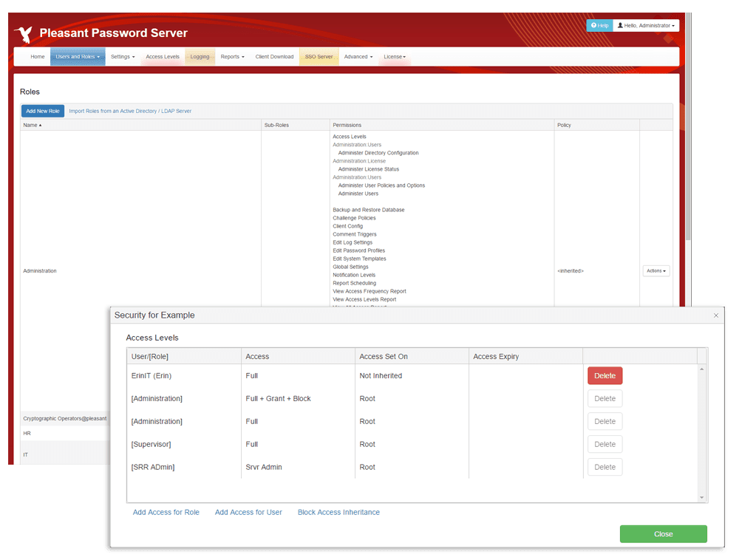Screen dimensions: 739x560
Task: Click Delete for Administration Full + Grant + Block
Action: [x=605, y=398]
